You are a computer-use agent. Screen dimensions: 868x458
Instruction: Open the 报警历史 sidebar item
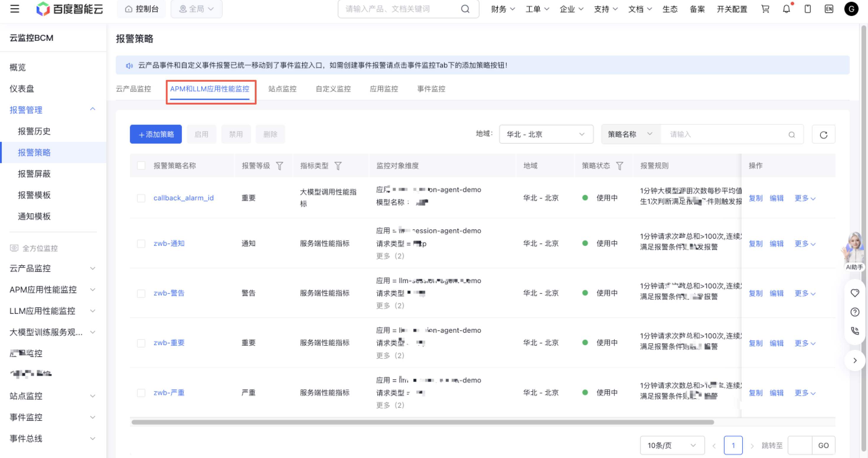pos(34,131)
